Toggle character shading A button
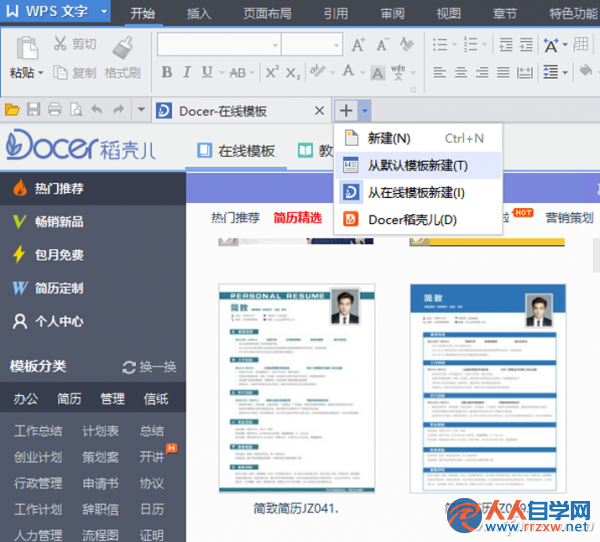The width and height of the screenshot is (600, 542). pyautogui.click(x=378, y=73)
